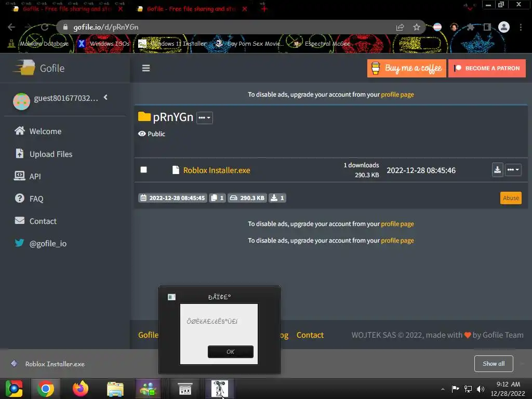This screenshot has width=532, height=399.
Task: Open the Chrome profile avatar
Action: coord(504,27)
